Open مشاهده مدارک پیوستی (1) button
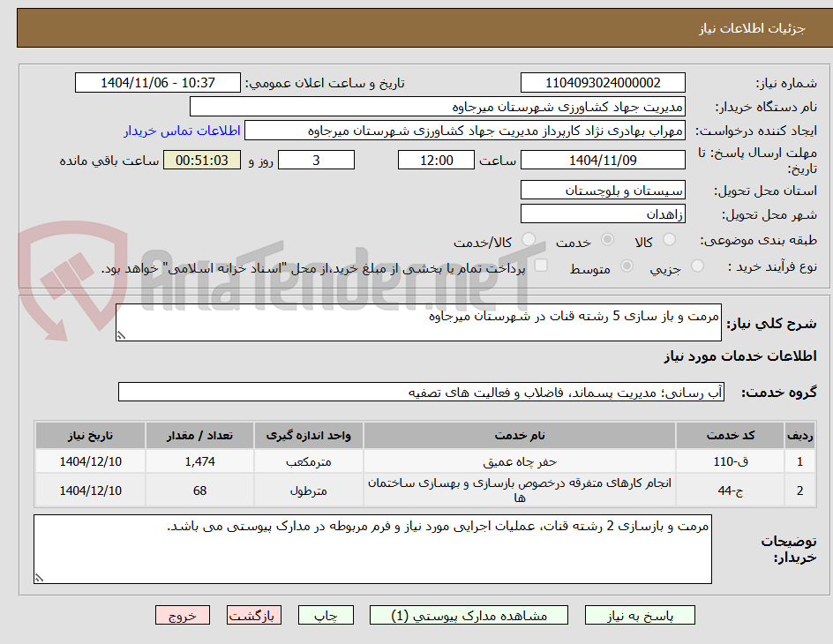 (469, 616)
